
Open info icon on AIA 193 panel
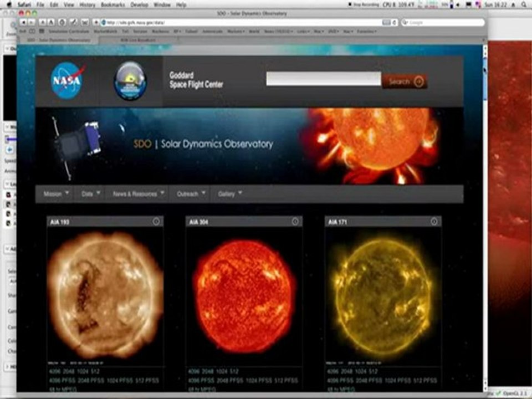(x=156, y=222)
